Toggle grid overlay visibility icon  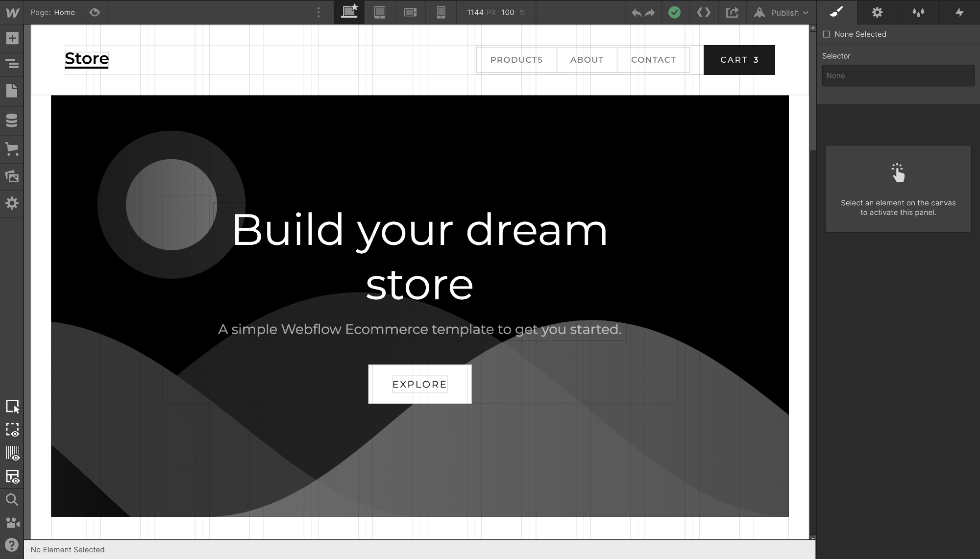click(12, 453)
